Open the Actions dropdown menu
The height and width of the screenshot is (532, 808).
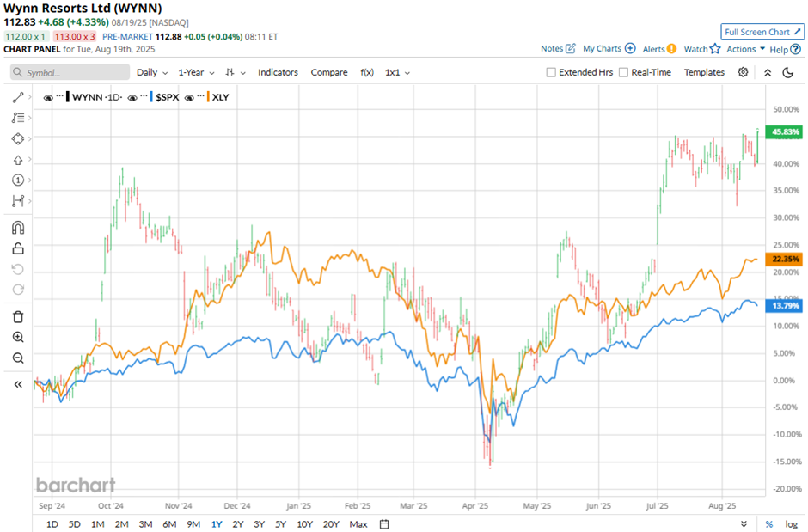point(745,49)
